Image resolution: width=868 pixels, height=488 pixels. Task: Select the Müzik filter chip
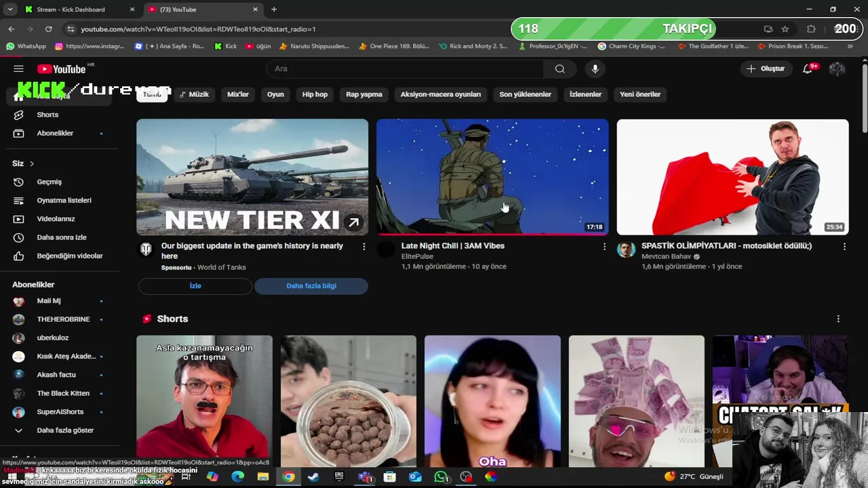pos(194,94)
